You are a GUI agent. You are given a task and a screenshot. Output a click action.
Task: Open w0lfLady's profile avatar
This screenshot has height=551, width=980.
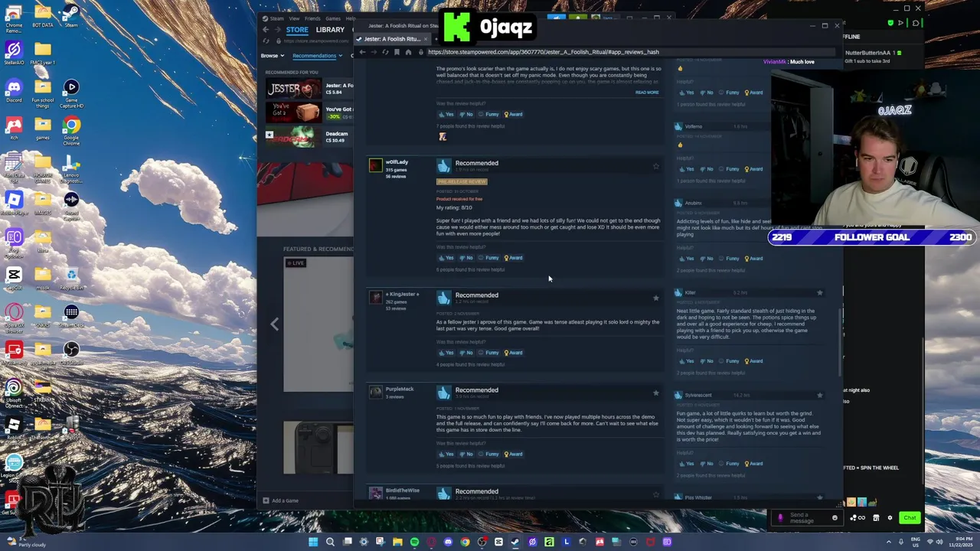[x=375, y=165]
